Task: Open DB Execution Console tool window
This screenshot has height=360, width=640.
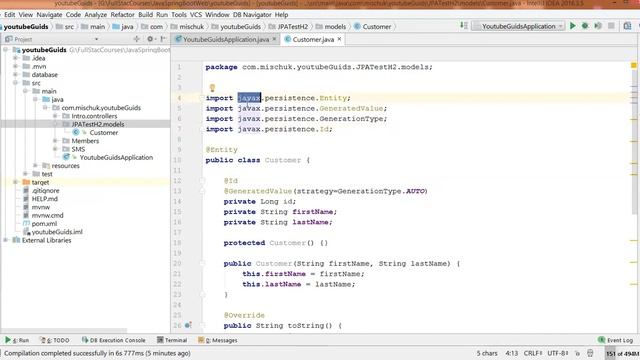Action: click(114, 340)
